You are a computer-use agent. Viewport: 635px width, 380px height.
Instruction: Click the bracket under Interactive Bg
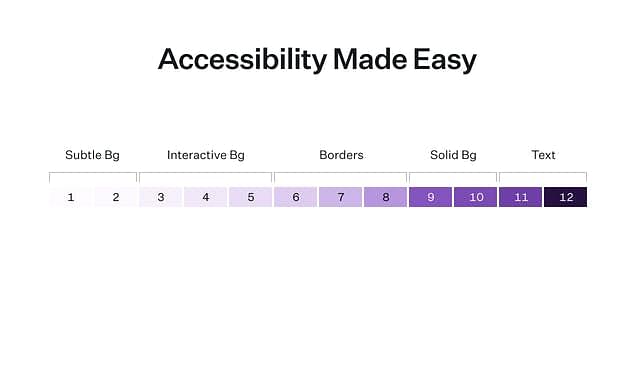pos(206,177)
